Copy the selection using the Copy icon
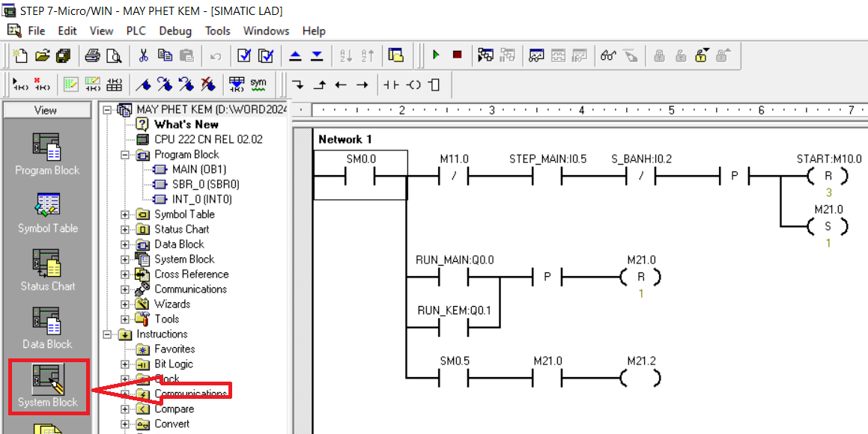This screenshot has width=868, height=434. (x=165, y=55)
